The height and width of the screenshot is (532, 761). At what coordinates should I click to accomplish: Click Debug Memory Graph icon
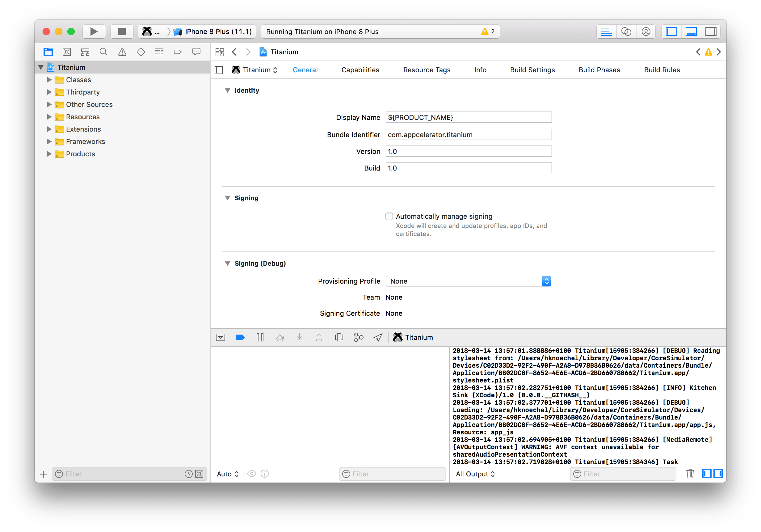(x=358, y=337)
